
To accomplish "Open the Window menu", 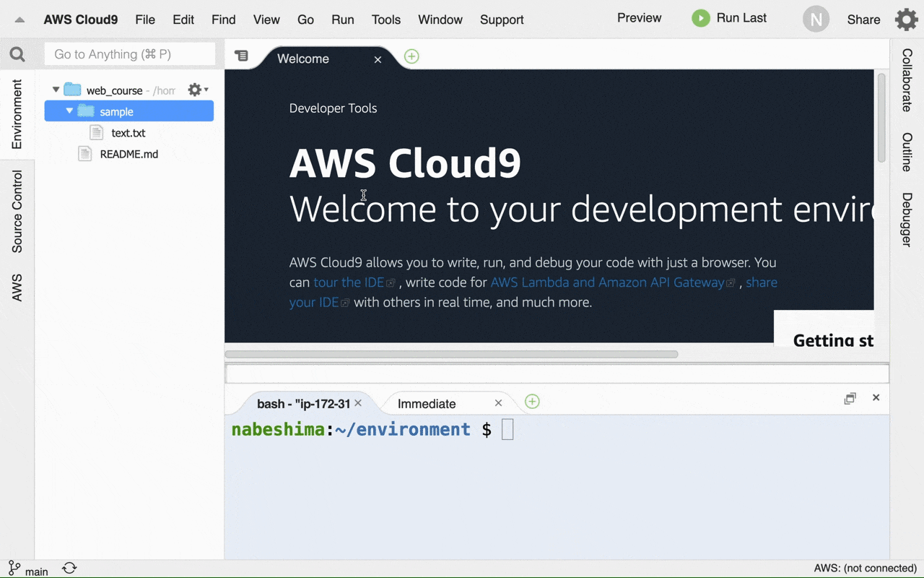I will click(x=440, y=20).
